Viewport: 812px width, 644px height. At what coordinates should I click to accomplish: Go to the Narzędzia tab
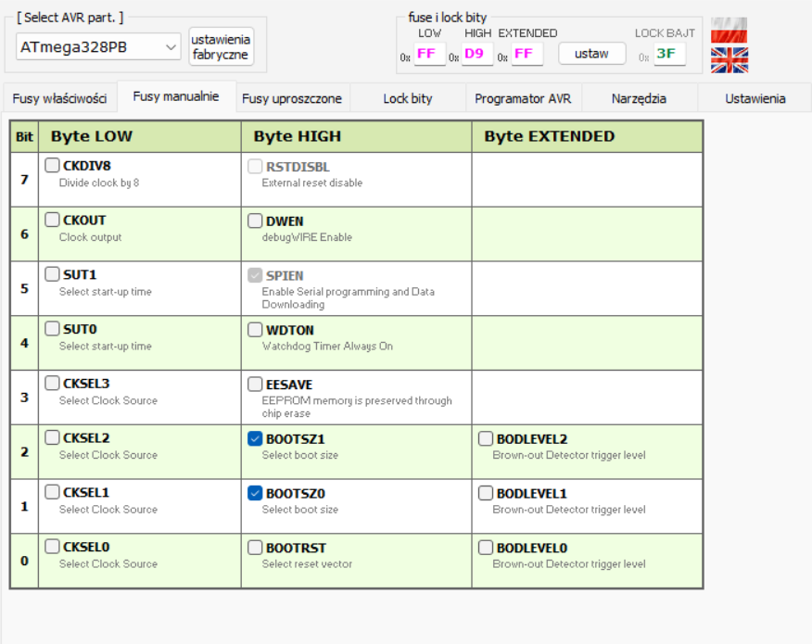639,98
